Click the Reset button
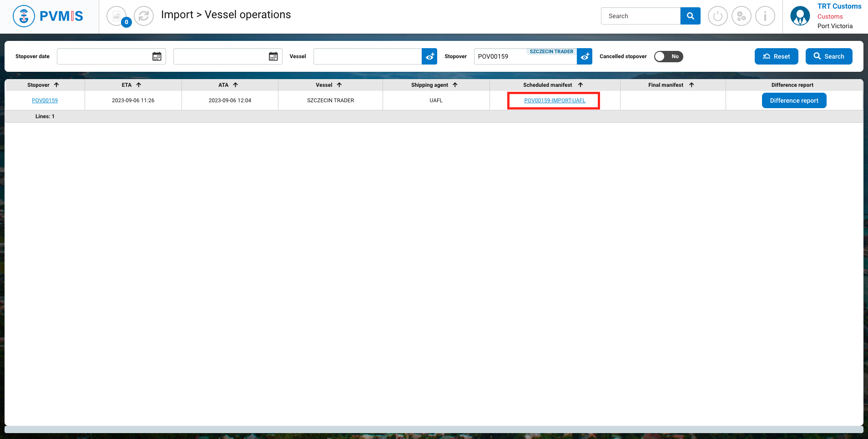Image resolution: width=868 pixels, height=439 pixels. coord(776,56)
